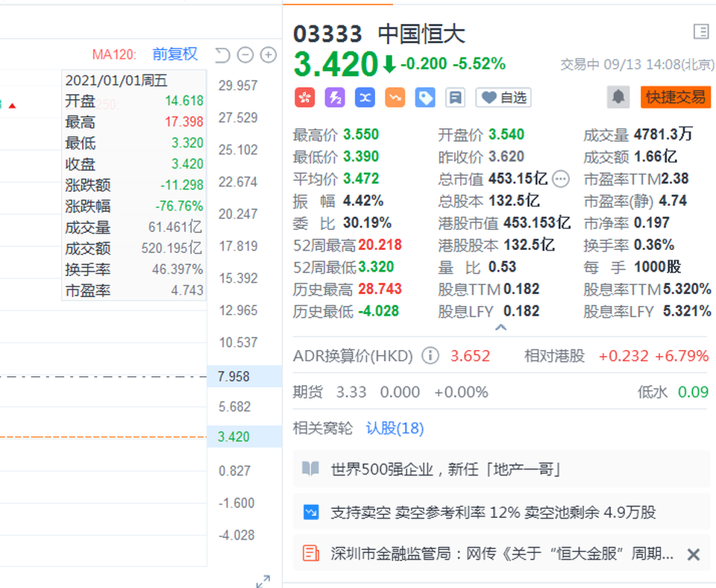Collapse the quote details chevron
The height and width of the screenshot is (588, 716).
(x=501, y=327)
